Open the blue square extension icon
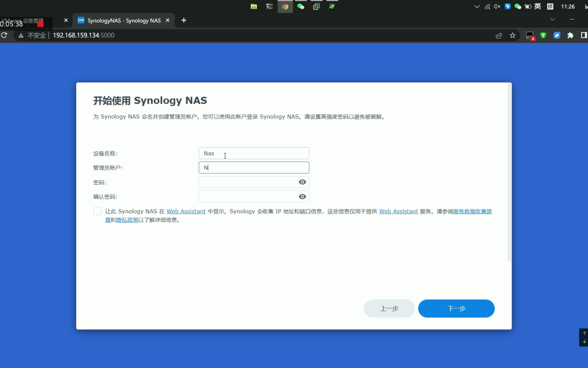Image resolution: width=588 pixels, height=368 pixels. (x=557, y=36)
